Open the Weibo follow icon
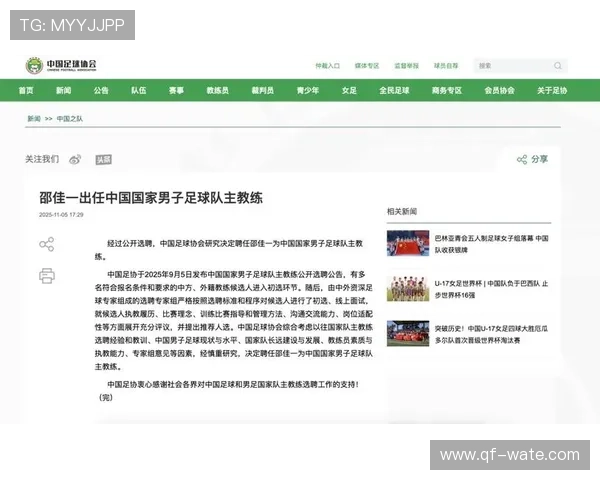600x480 pixels. (x=75, y=159)
